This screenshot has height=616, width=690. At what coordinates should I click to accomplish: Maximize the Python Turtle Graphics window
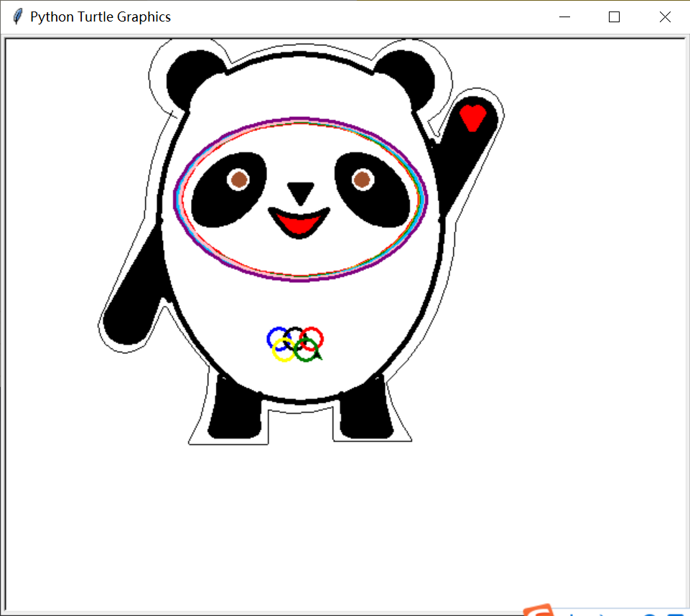(x=615, y=17)
